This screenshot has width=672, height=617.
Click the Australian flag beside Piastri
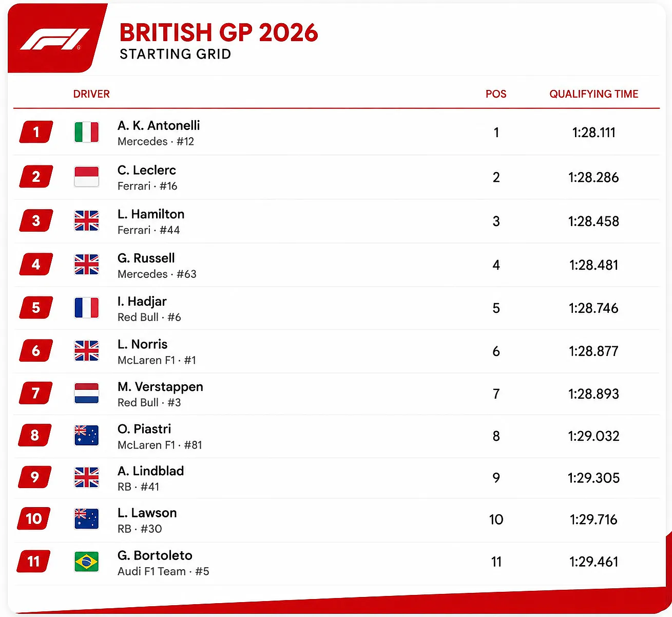[x=86, y=436]
